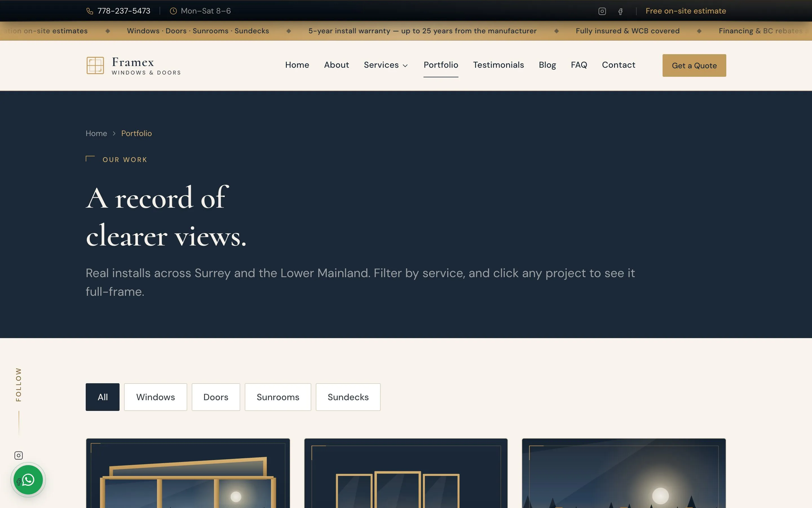Expand the Services dropdown menu
The width and height of the screenshot is (812, 508).
click(x=385, y=65)
